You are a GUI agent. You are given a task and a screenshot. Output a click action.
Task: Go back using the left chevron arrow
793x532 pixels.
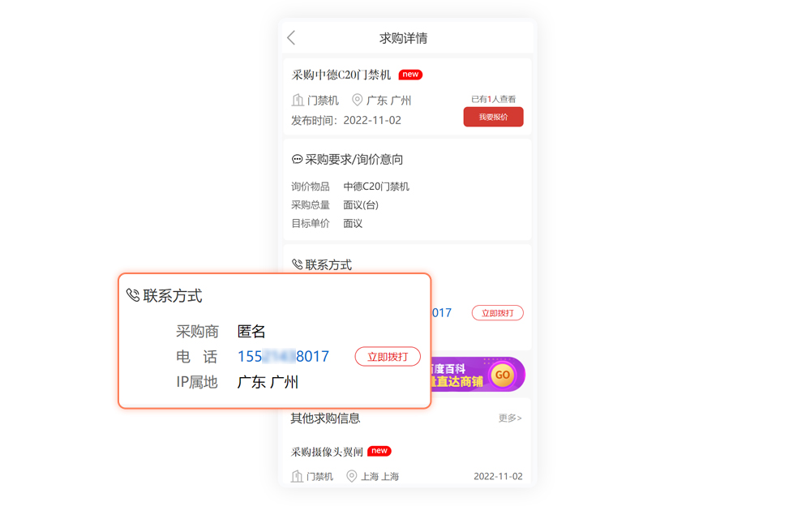click(291, 38)
